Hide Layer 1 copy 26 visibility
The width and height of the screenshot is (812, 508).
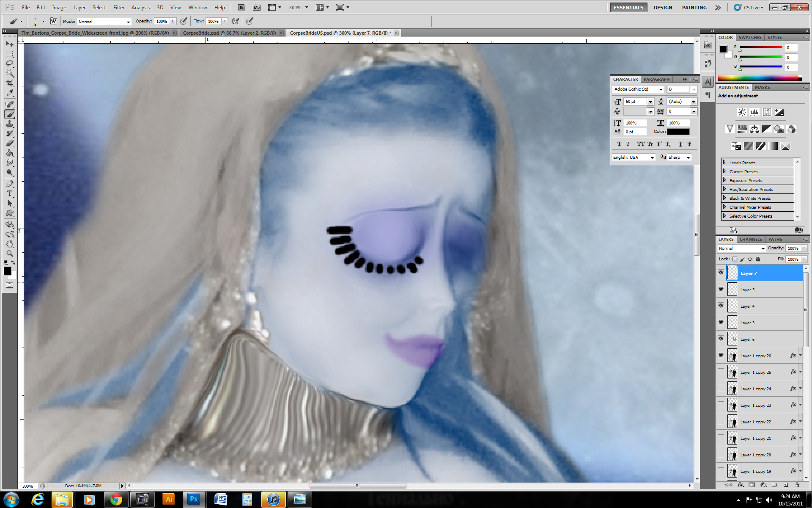point(721,355)
